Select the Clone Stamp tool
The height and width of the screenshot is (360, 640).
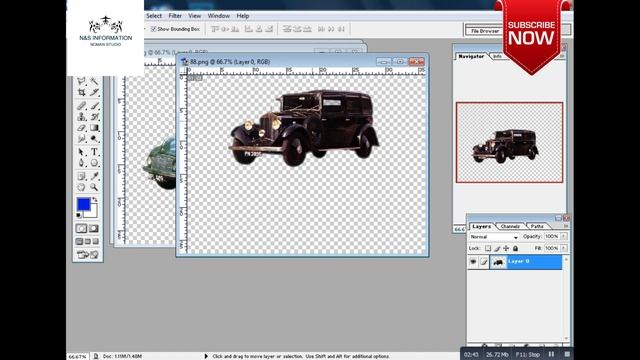click(x=81, y=117)
